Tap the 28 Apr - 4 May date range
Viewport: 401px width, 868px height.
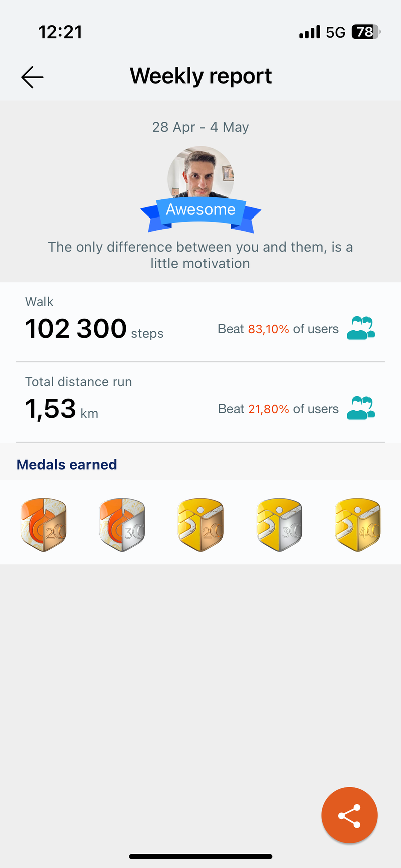tap(200, 127)
